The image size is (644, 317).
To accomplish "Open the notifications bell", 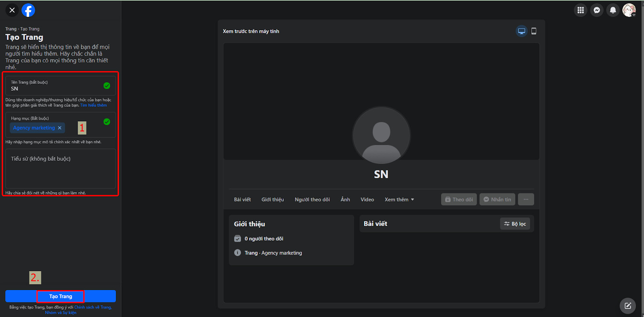I will tap(613, 10).
